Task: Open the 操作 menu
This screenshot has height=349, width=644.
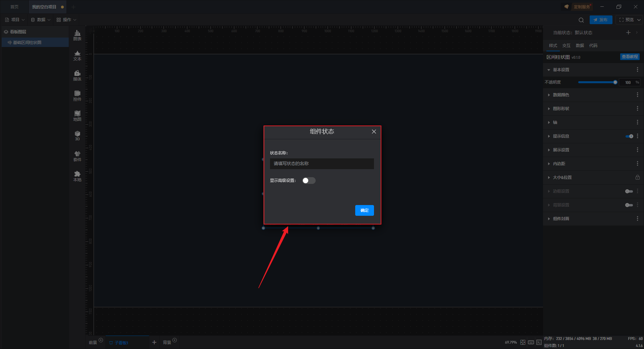Action: coord(66,20)
